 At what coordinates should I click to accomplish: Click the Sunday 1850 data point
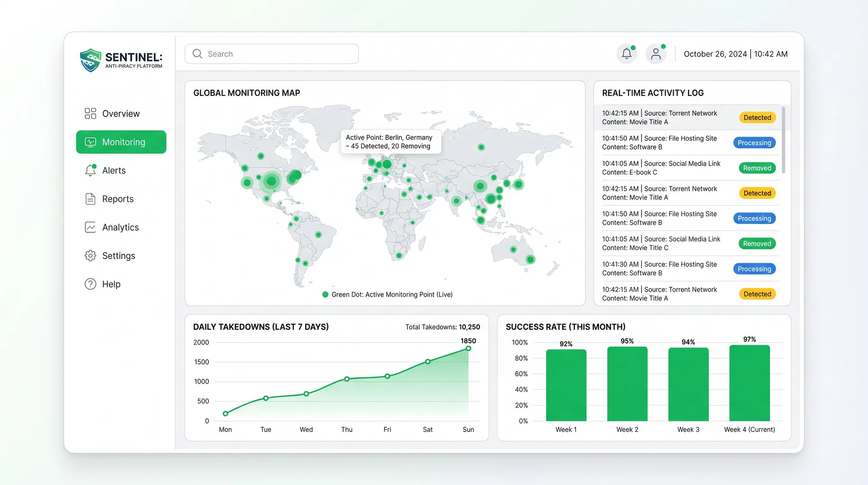(468, 348)
